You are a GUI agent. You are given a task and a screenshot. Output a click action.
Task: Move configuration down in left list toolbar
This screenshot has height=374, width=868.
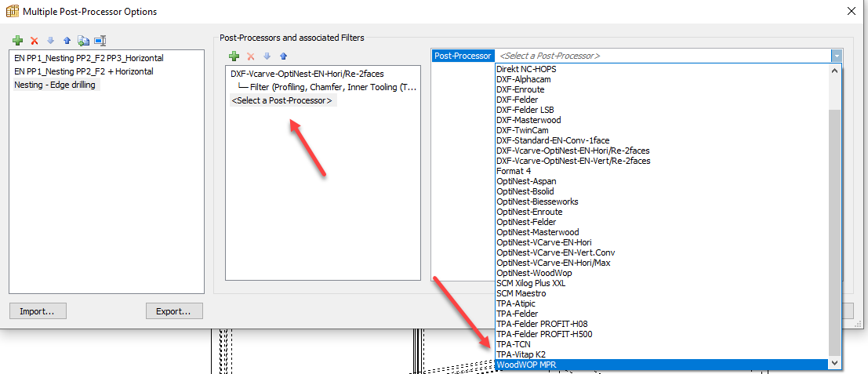click(50, 41)
